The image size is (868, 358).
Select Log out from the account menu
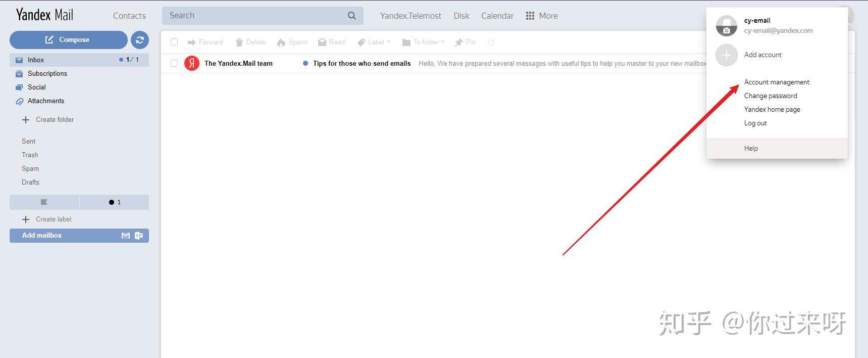[x=755, y=123]
